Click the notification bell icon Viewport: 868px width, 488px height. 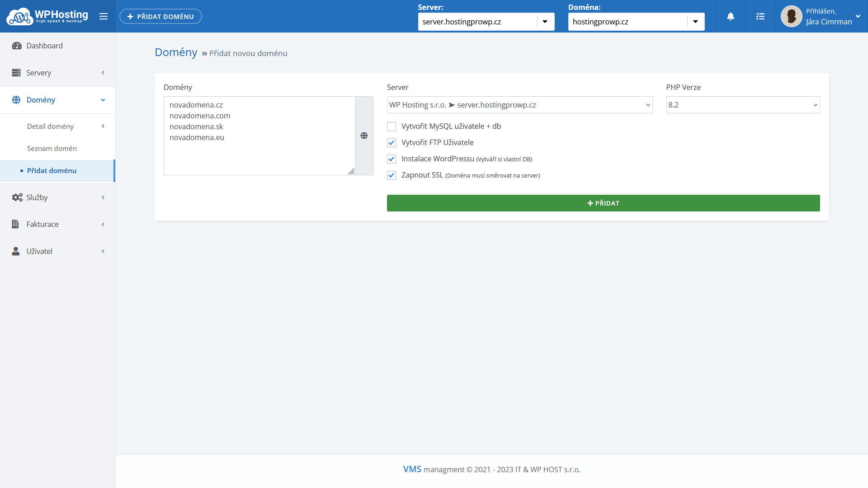tap(731, 16)
